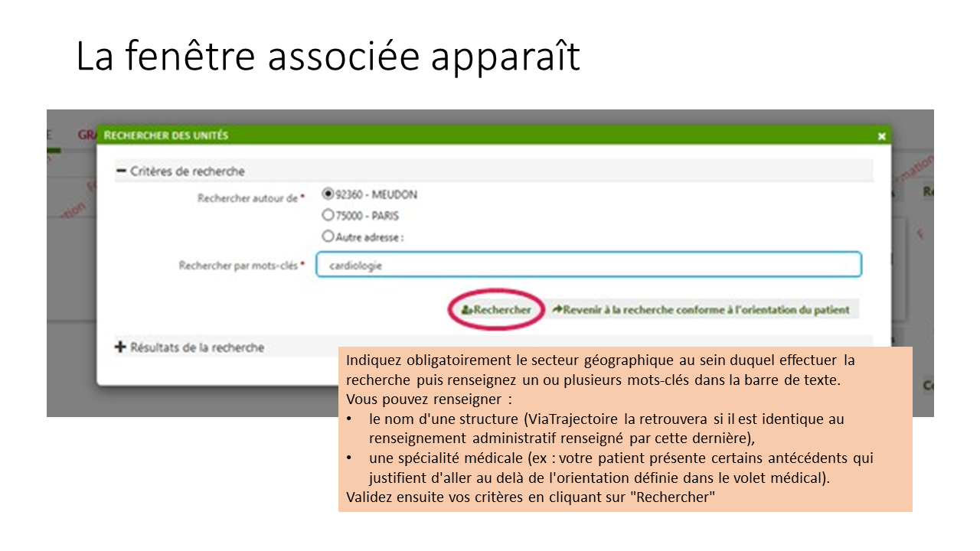The image size is (980, 551).
Task: Click the orange instruction text box
Action: coord(625,429)
